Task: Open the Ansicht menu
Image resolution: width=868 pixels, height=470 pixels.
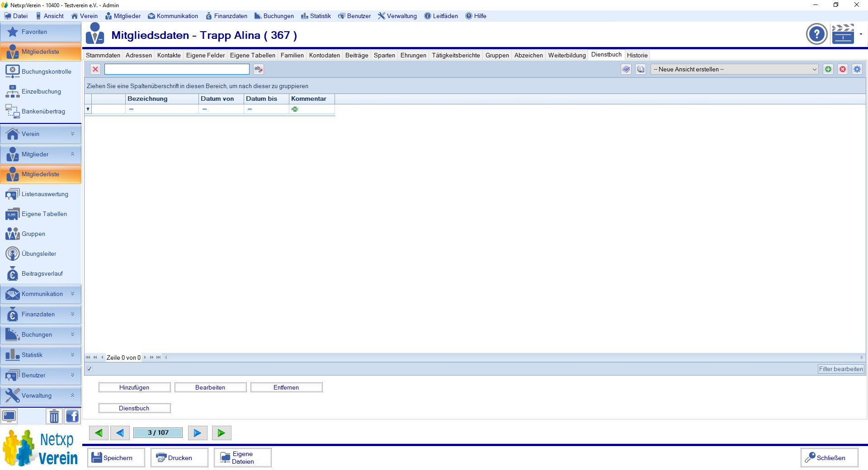Action: pyautogui.click(x=50, y=16)
